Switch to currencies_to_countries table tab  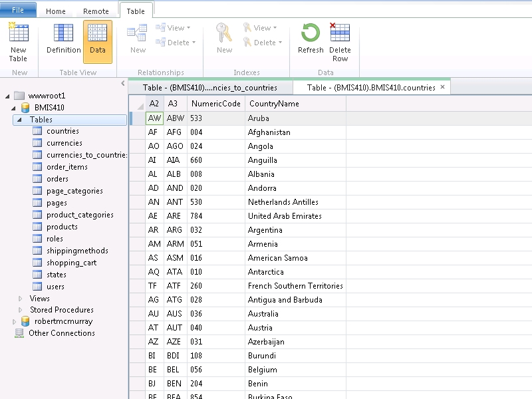[209, 88]
